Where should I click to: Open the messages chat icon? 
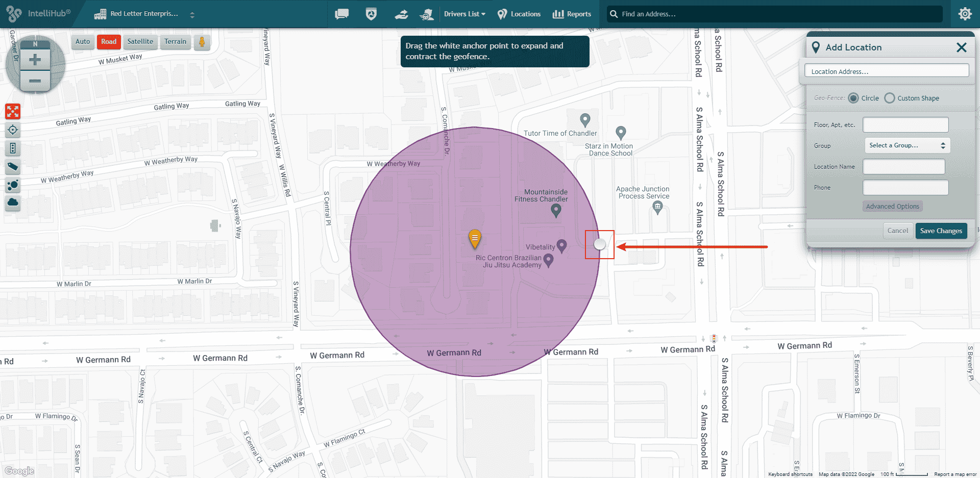[341, 14]
